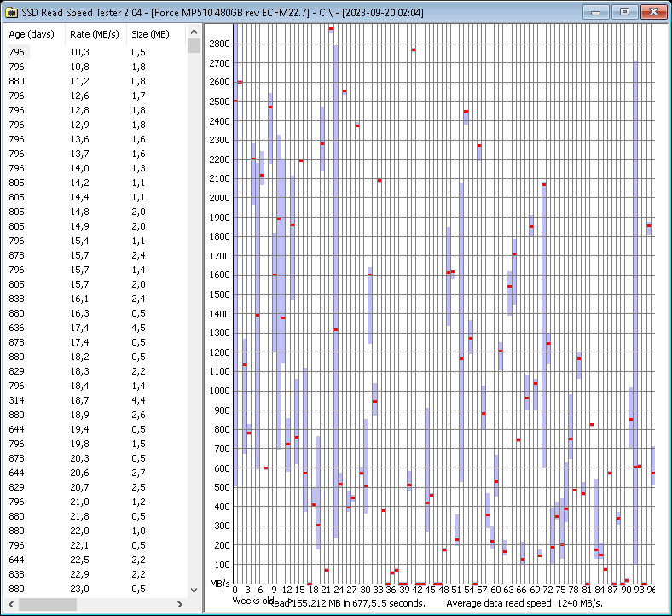Viewport: 672px width, 616px height.
Task: Select row with rate 21,0
Action: pos(96,502)
